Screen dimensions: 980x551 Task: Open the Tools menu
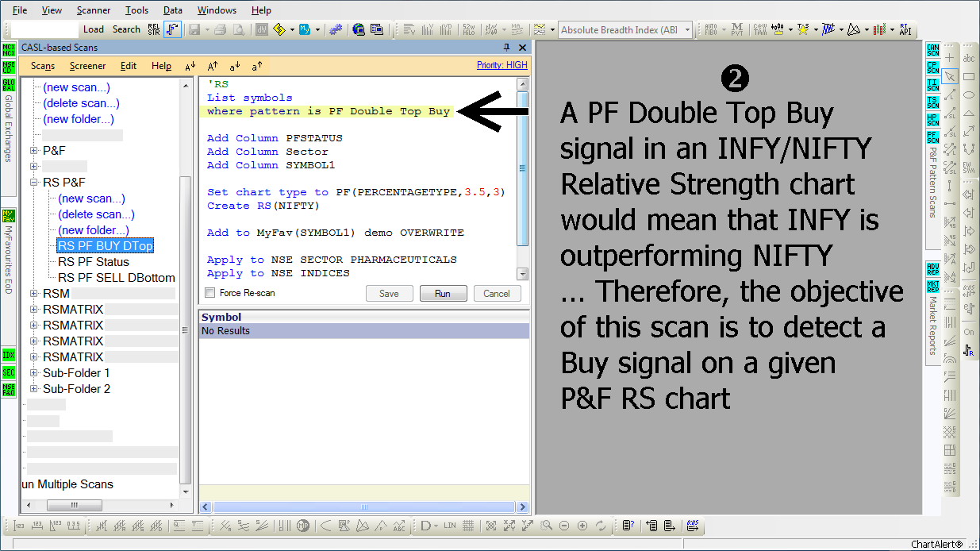pos(137,10)
